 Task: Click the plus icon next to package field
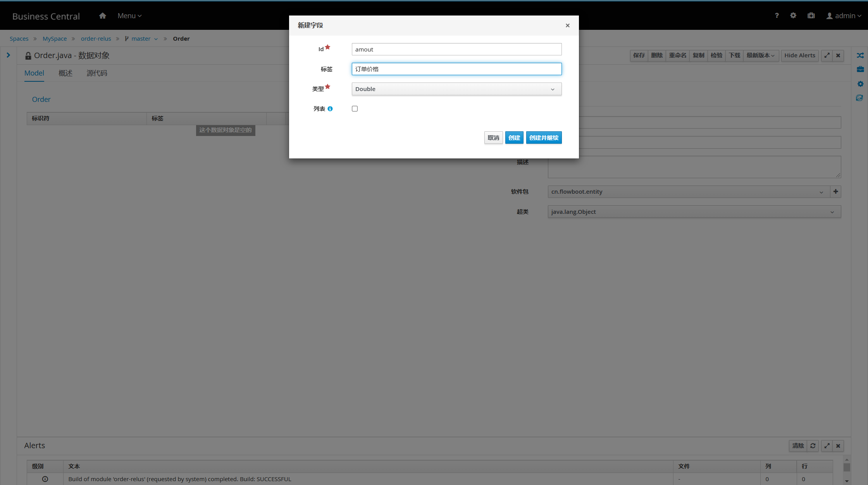tap(835, 191)
